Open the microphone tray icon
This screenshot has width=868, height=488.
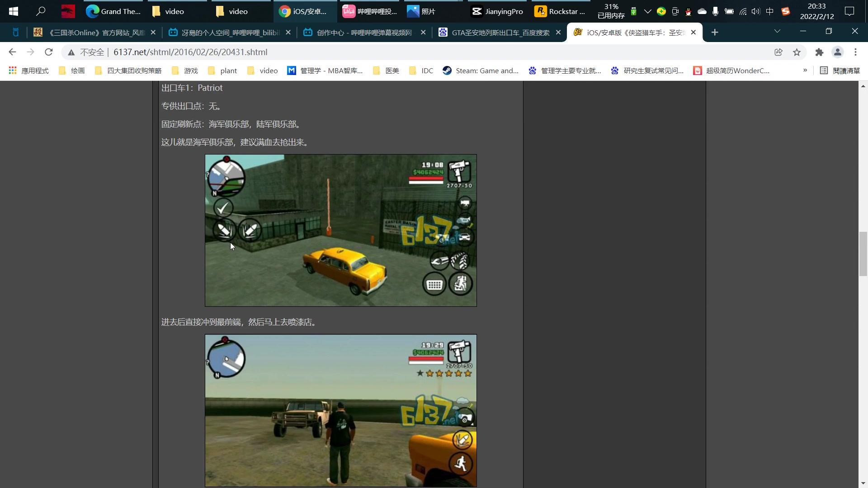(715, 11)
